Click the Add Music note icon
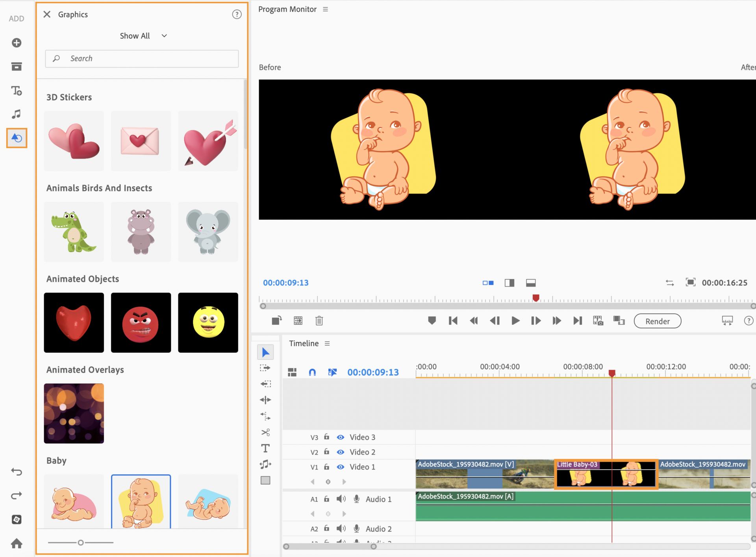The image size is (756, 557). tap(16, 114)
